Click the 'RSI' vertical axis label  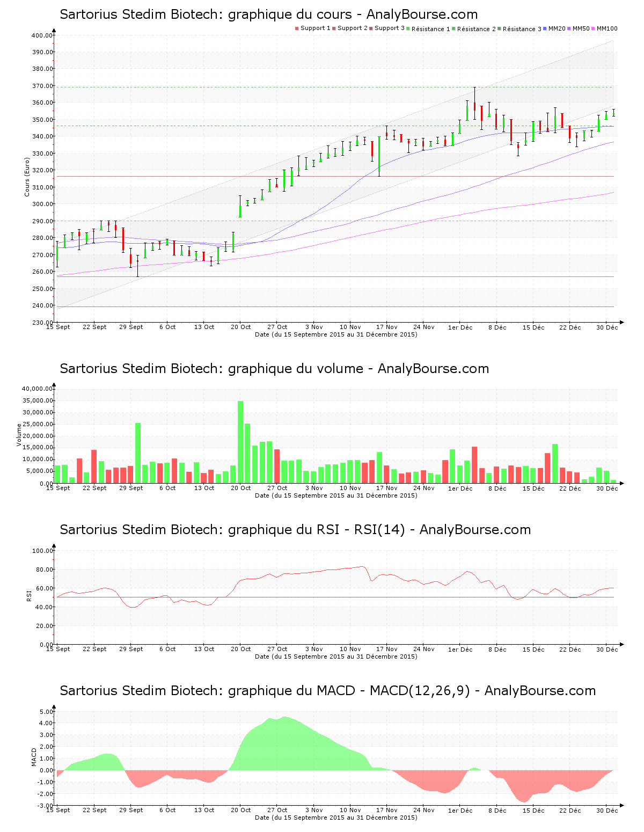coord(28,595)
